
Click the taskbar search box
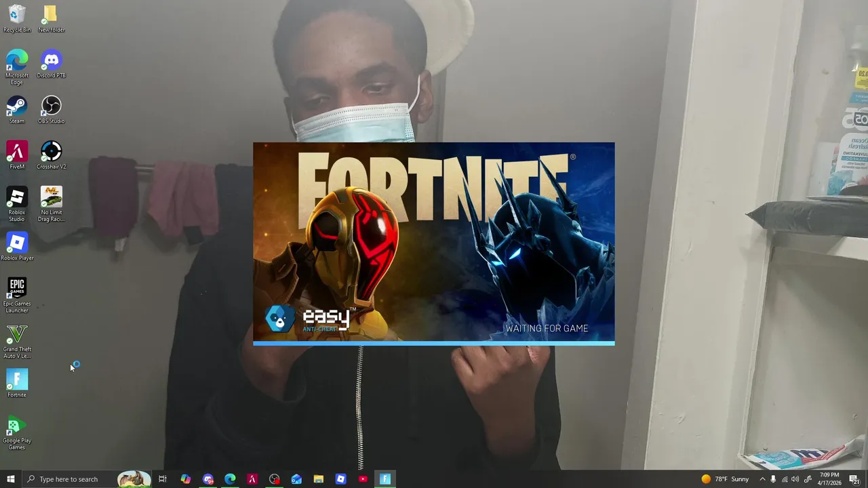coord(86,479)
